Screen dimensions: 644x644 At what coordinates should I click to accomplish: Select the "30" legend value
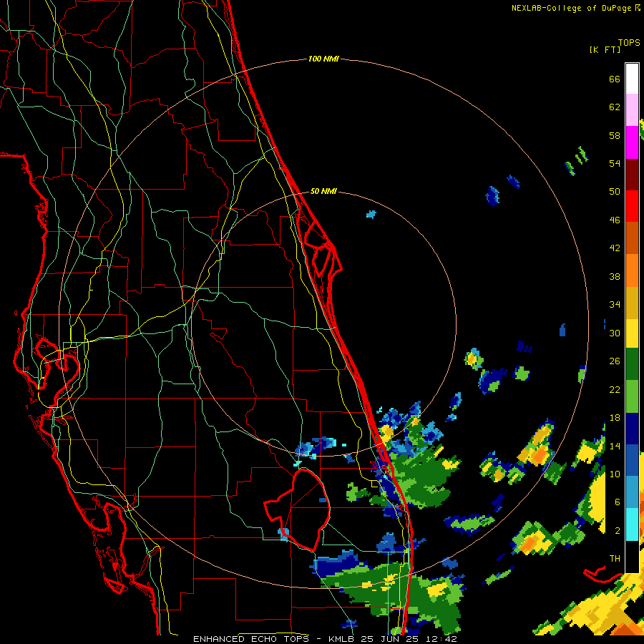point(615,333)
